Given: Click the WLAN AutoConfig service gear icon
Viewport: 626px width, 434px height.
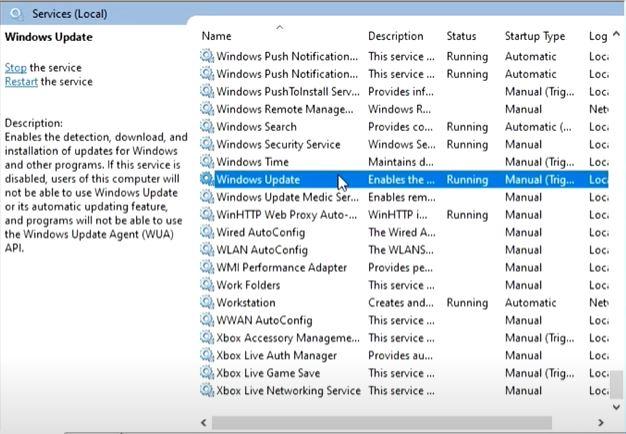Looking at the screenshot, I should (x=207, y=250).
